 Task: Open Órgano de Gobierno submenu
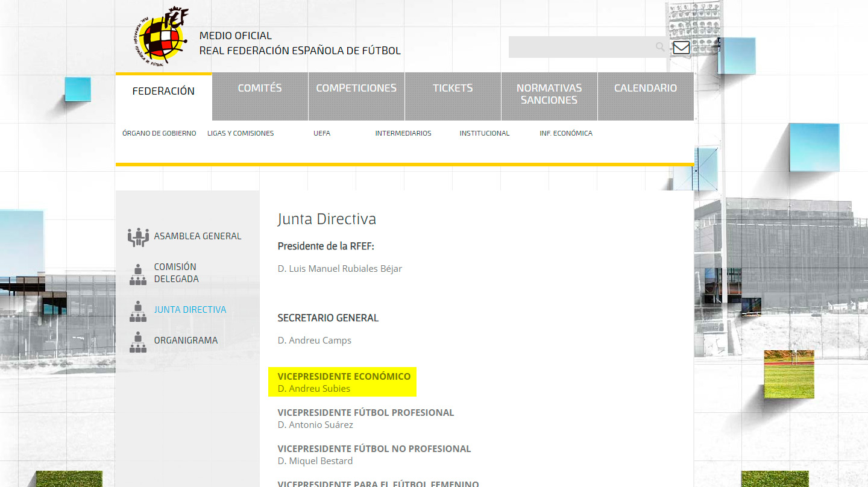(x=159, y=133)
